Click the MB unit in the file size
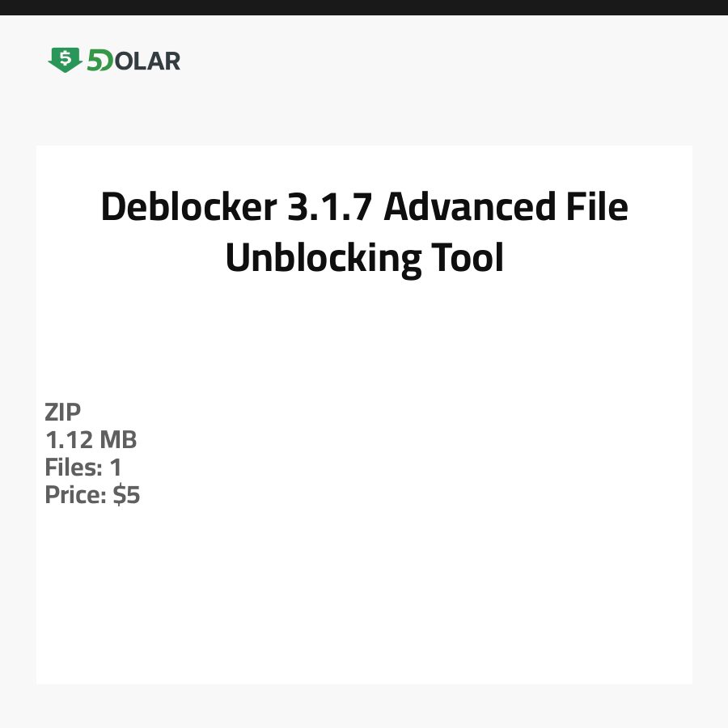The image size is (728, 728). point(118,440)
